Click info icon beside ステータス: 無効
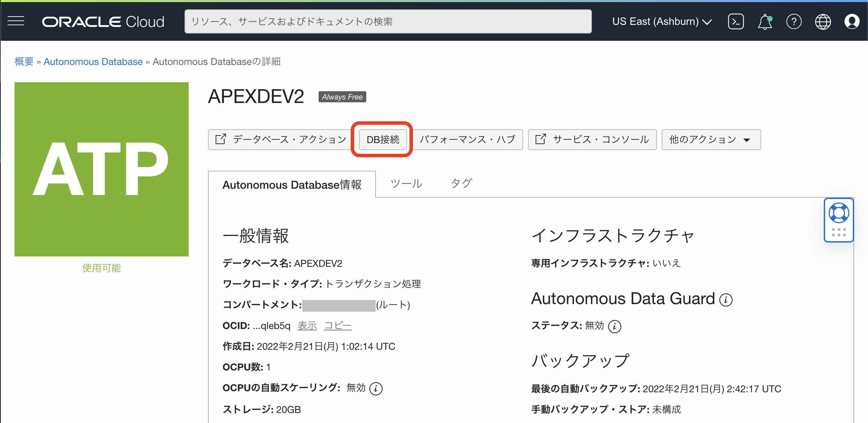This screenshot has width=868, height=423. coord(614,326)
